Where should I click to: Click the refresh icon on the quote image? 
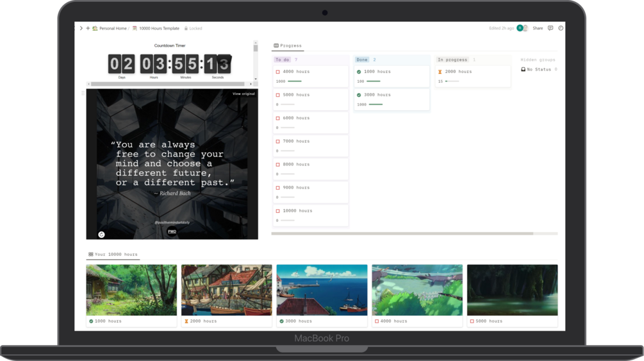tap(101, 235)
